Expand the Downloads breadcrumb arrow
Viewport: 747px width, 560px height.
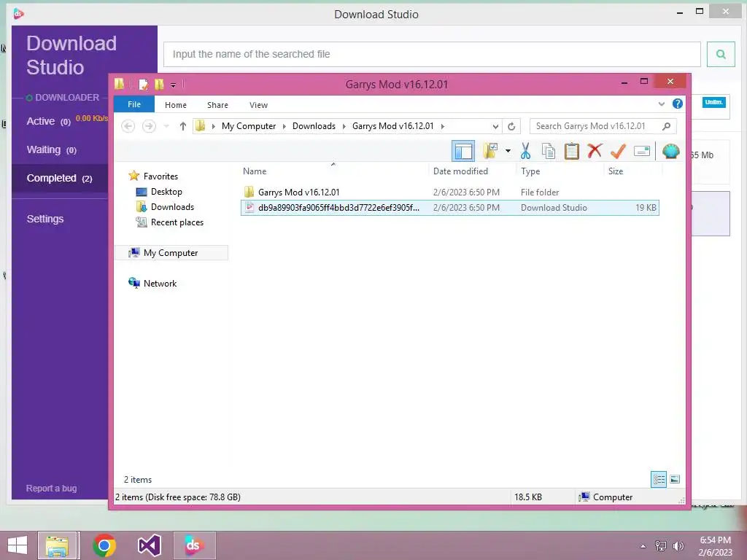pos(344,126)
